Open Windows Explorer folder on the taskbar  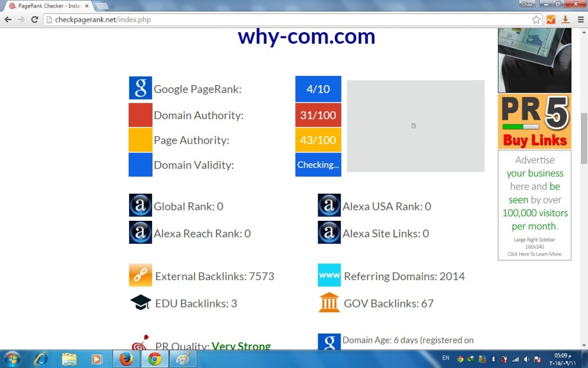pos(69,359)
